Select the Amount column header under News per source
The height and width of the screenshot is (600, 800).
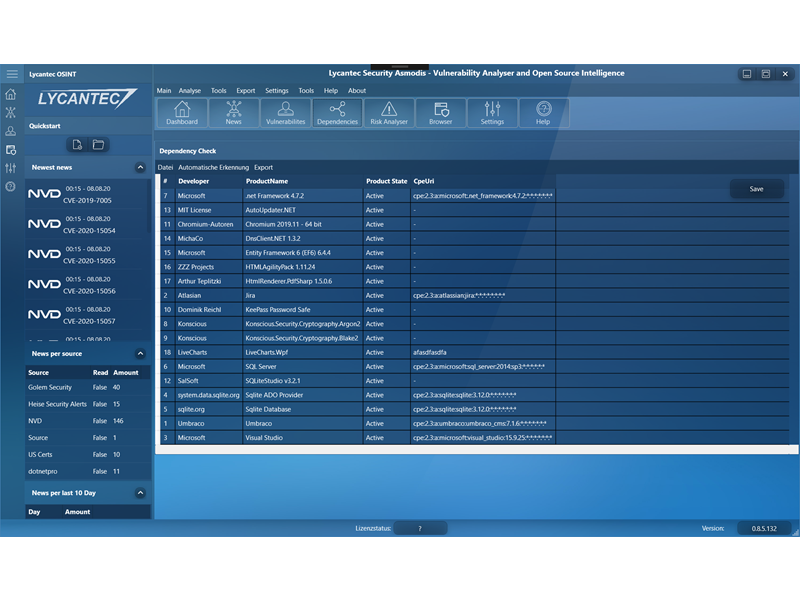(126, 372)
